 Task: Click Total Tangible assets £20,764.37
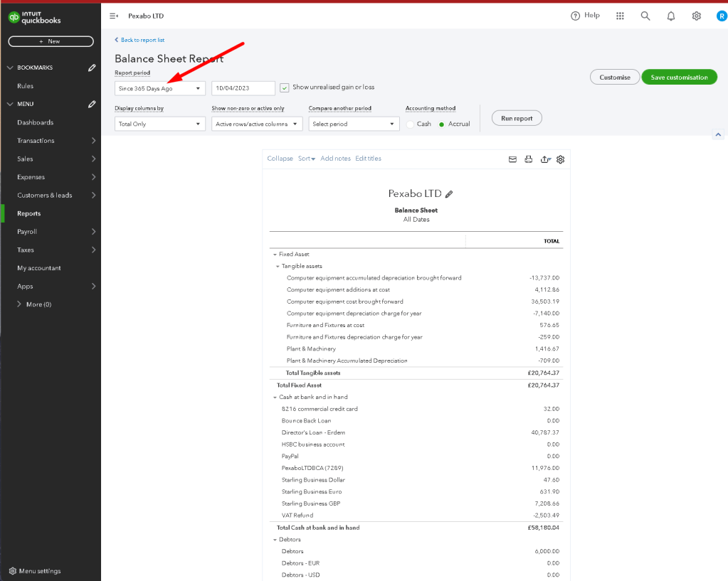[x=543, y=373]
